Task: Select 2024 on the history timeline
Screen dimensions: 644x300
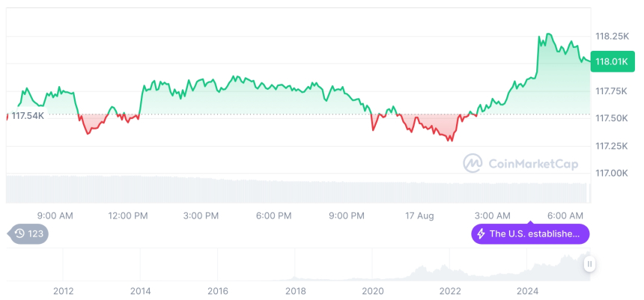Action: click(527, 290)
